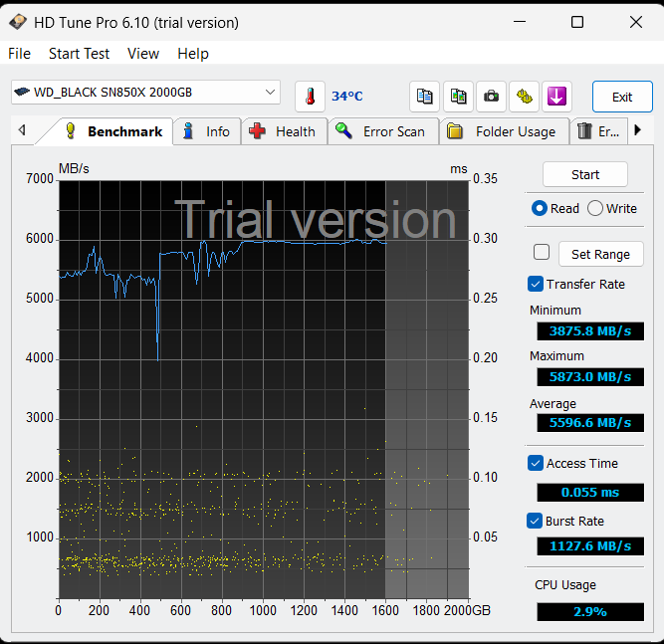Uncheck the Transfer Rate checkbox
The width and height of the screenshot is (664, 644).
[536, 284]
